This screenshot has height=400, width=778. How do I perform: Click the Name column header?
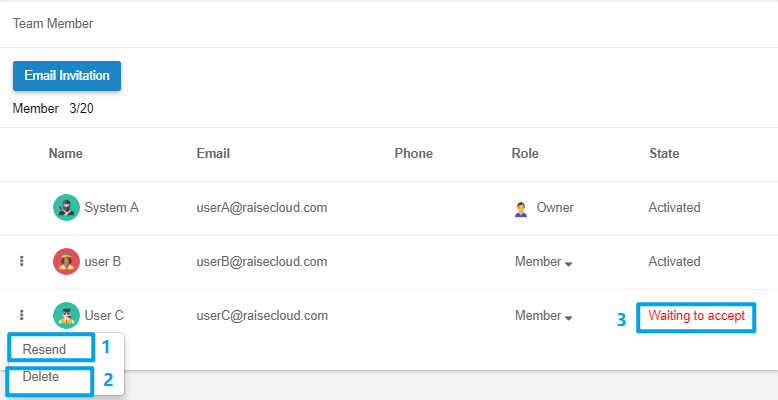(66, 154)
